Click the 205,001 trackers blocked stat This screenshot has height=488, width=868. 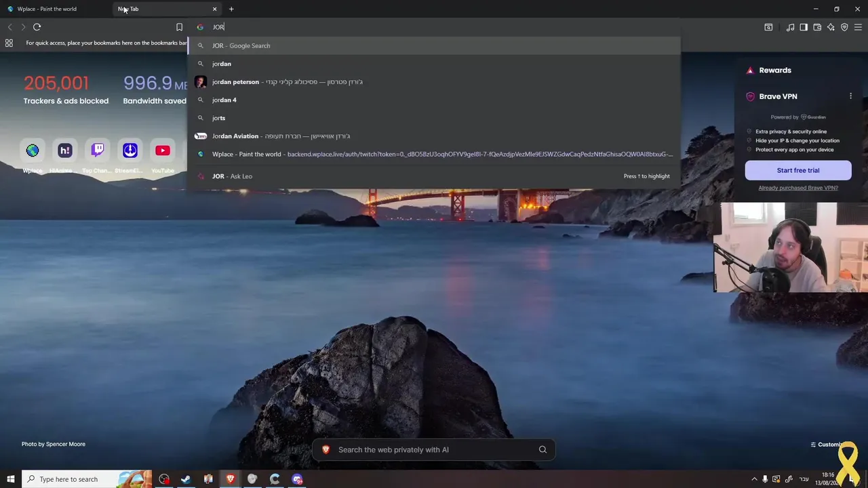[x=66, y=90]
